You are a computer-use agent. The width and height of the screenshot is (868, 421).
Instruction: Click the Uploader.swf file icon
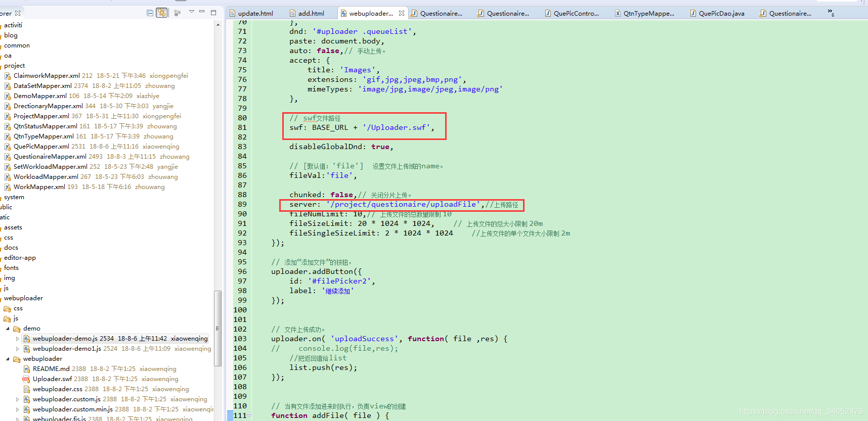(x=26, y=379)
